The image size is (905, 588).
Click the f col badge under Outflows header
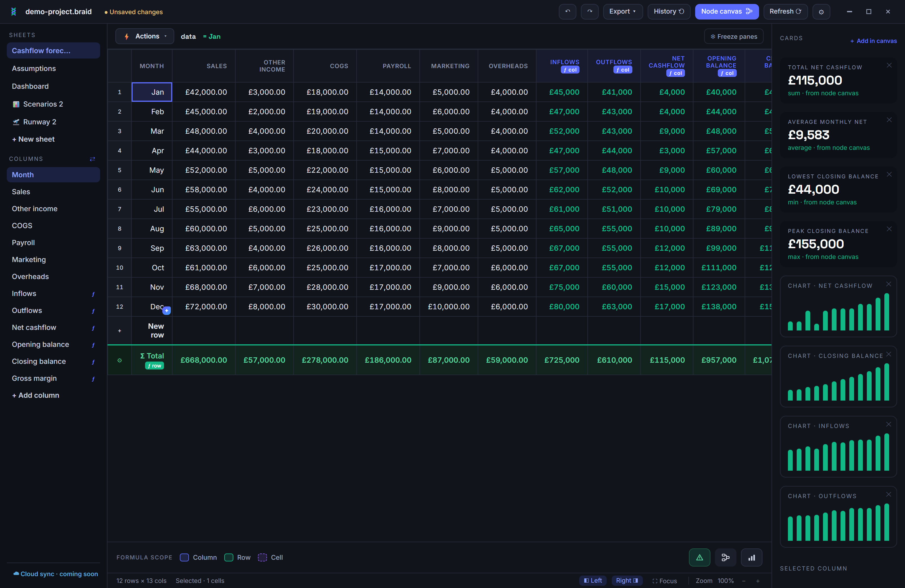622,70
